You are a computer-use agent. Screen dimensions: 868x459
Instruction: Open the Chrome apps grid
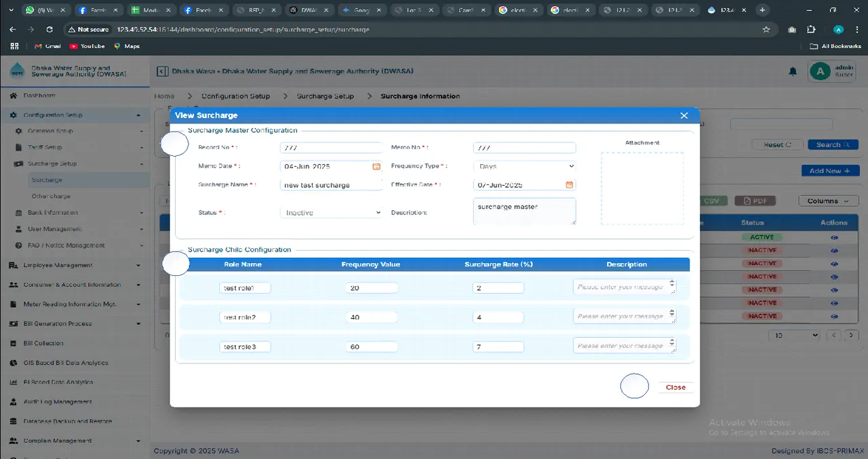[x=14, y=46]
